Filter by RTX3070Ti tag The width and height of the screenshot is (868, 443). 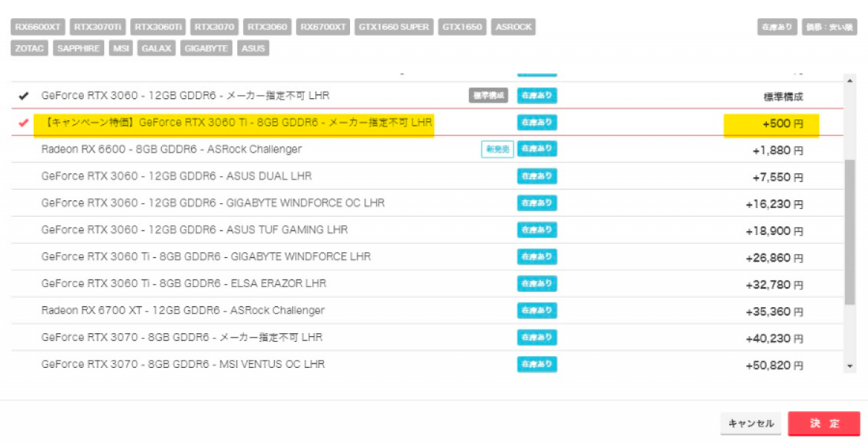[x=98, y=27]
